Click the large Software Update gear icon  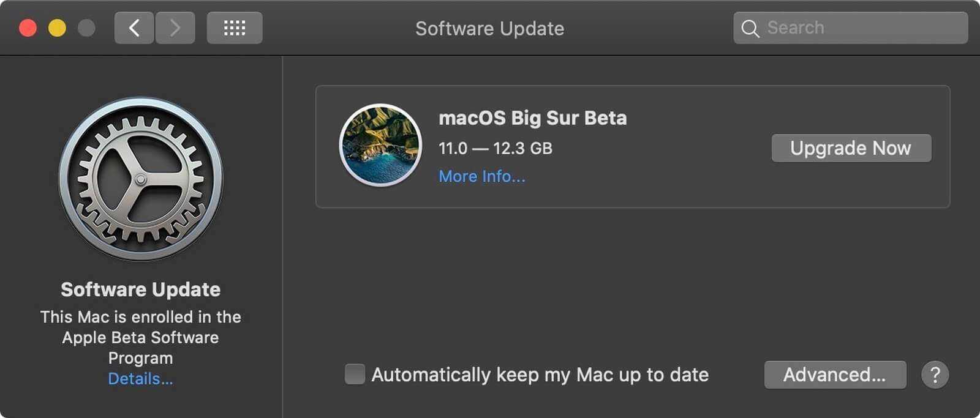click(141, 179)
